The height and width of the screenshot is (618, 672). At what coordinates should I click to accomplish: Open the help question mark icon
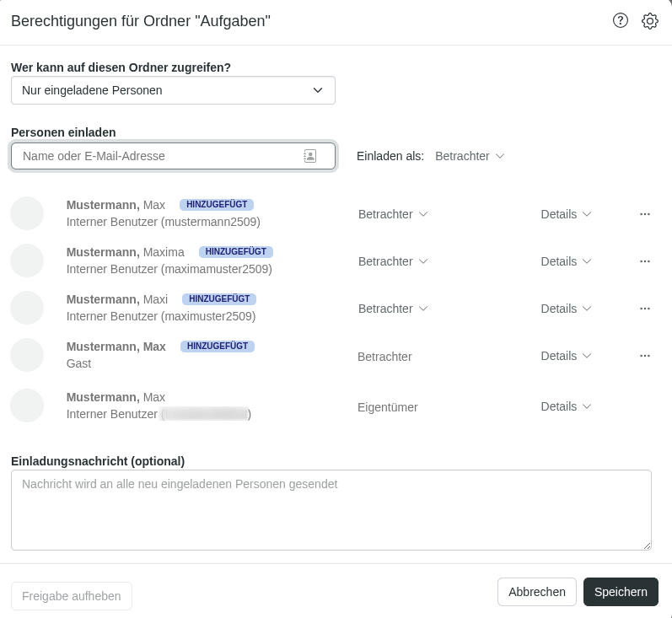tap(621, 21)
